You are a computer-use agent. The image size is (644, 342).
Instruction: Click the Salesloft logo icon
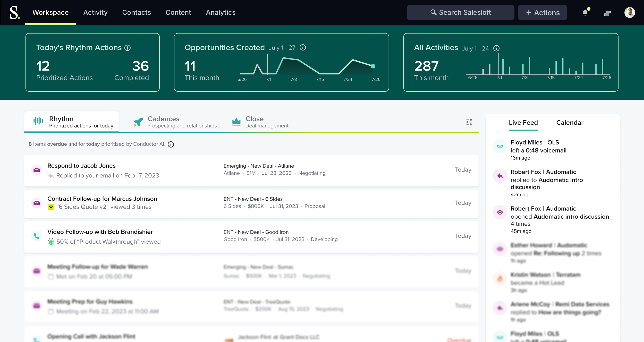[x=14, y=12]
